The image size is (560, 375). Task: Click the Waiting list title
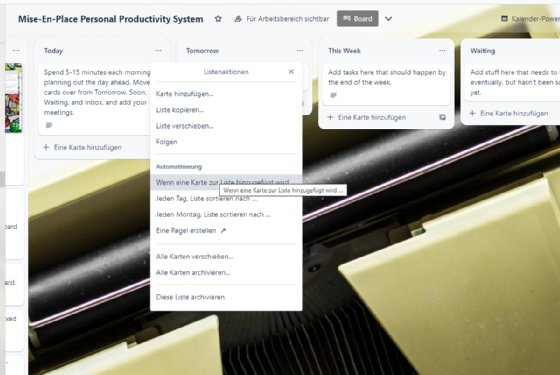(x=483, y=51)
